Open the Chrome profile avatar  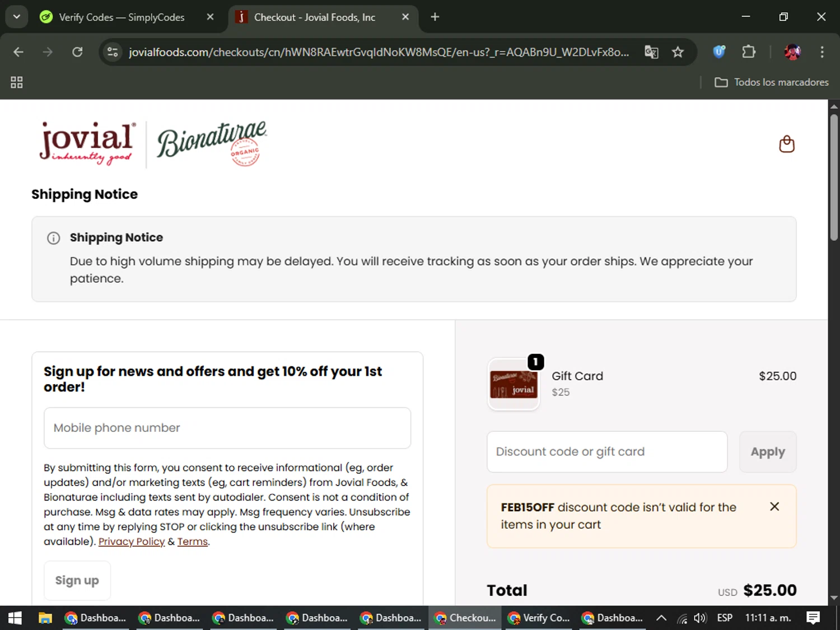pyautogui.click(x=792, y=52)
